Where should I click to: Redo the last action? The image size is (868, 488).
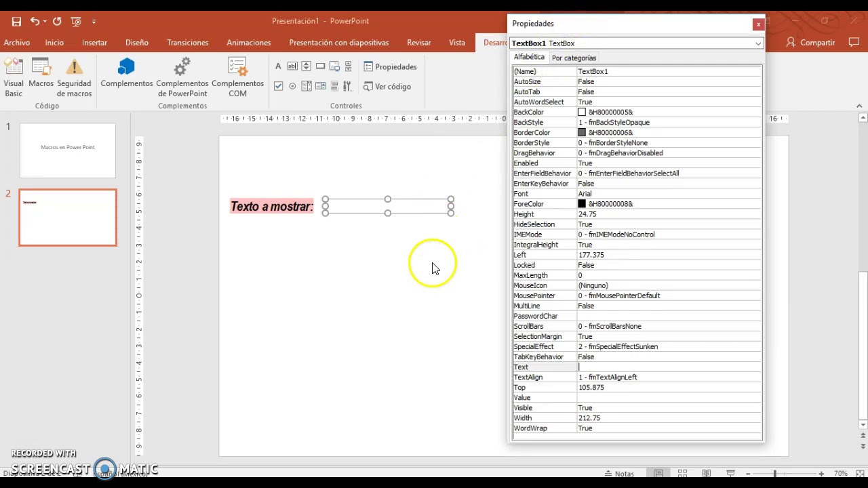tap(57, 22)
